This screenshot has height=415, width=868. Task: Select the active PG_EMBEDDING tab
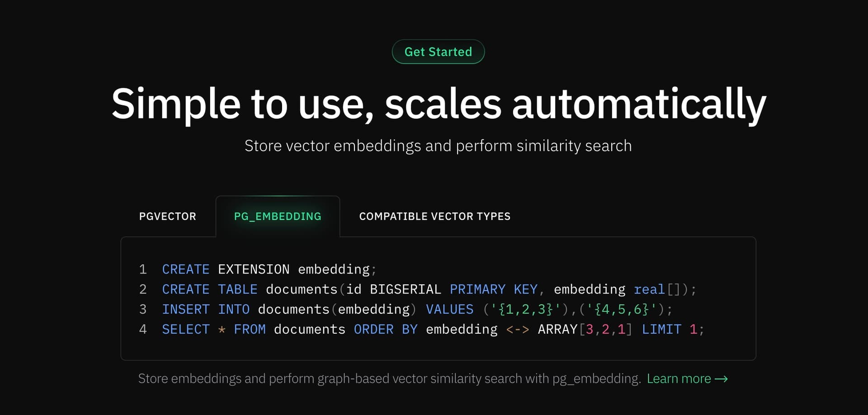coord(277,216)
